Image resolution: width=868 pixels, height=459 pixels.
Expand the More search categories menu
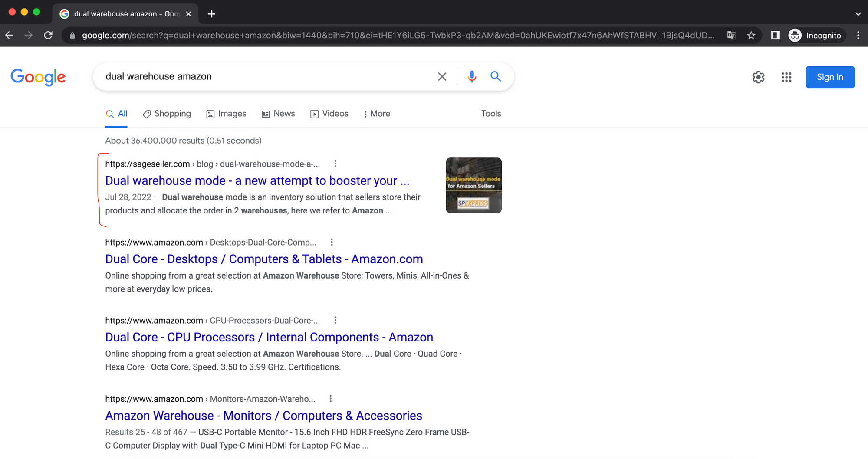pos(377,114)
